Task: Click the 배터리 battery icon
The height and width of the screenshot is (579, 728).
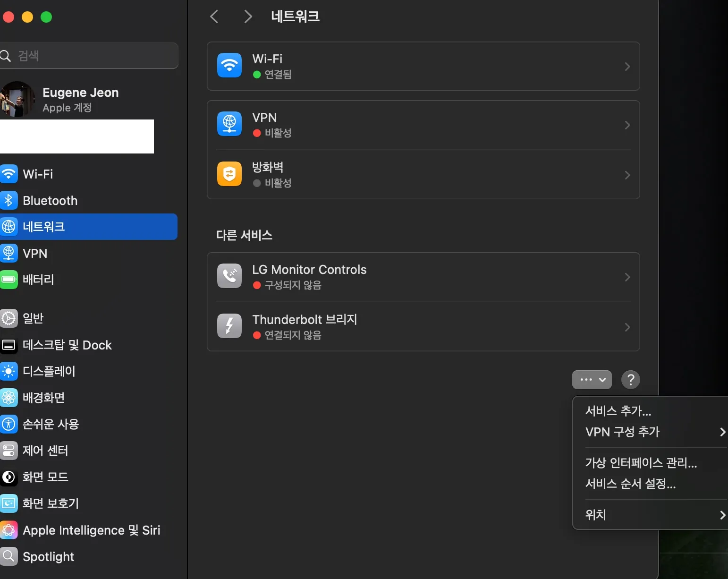Action: click(x=9, y=280)
